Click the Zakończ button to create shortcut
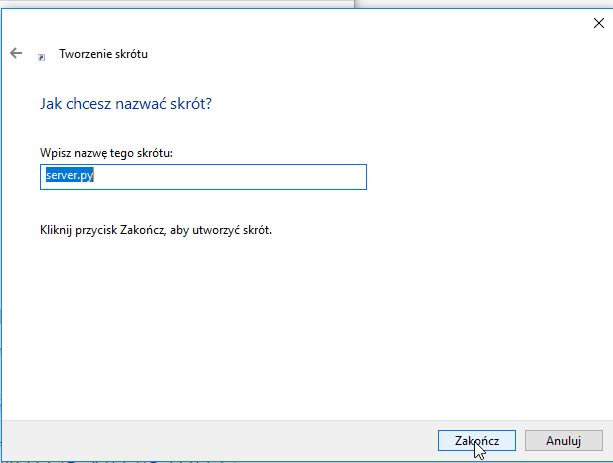The width and height of the screenshot is (613, 463). (x=477, y=441)
